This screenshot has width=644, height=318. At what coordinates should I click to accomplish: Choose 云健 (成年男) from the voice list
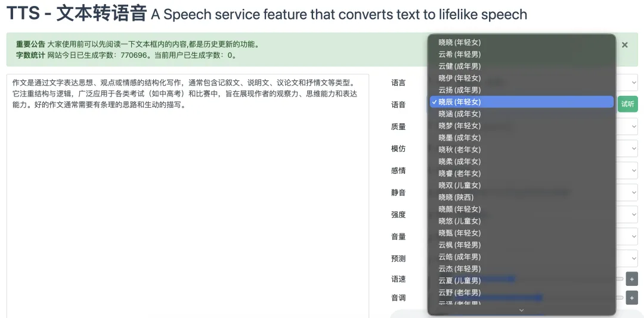pos(459,66)
